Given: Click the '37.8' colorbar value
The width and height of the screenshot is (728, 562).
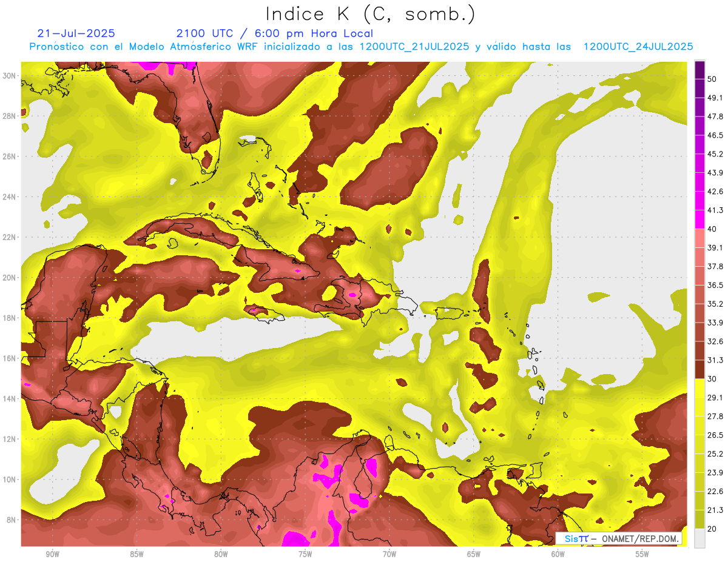Looking at the screenshot, I should coord(715,267).
